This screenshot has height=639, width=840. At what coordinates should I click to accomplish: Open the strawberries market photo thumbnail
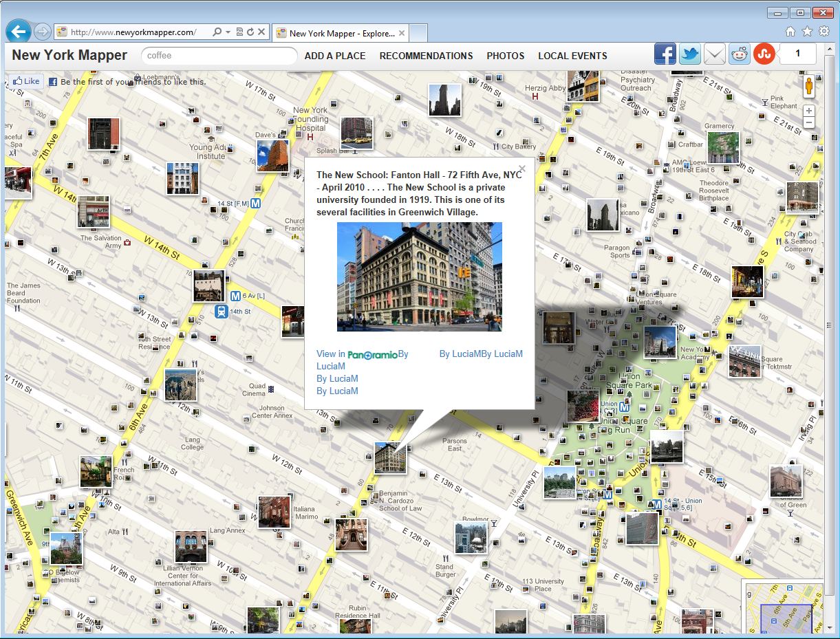583,407
